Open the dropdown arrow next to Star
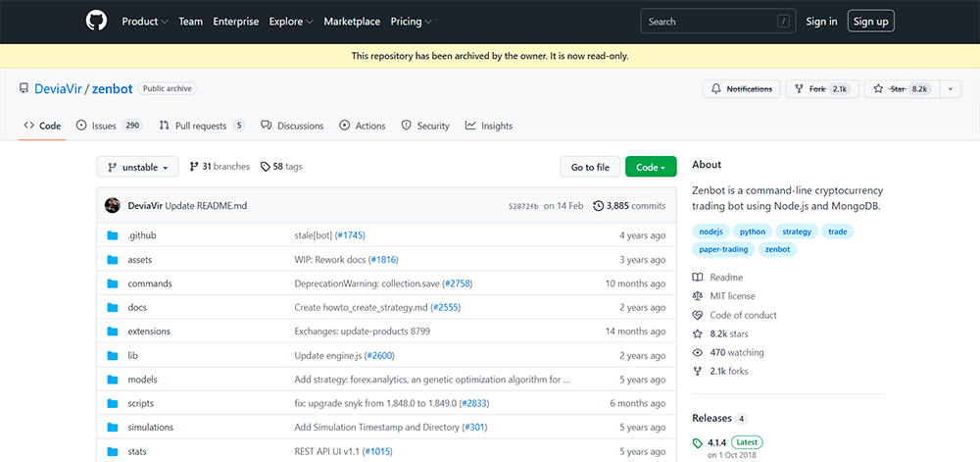Screen dimensions: 980x462 (x=950, y=89)
